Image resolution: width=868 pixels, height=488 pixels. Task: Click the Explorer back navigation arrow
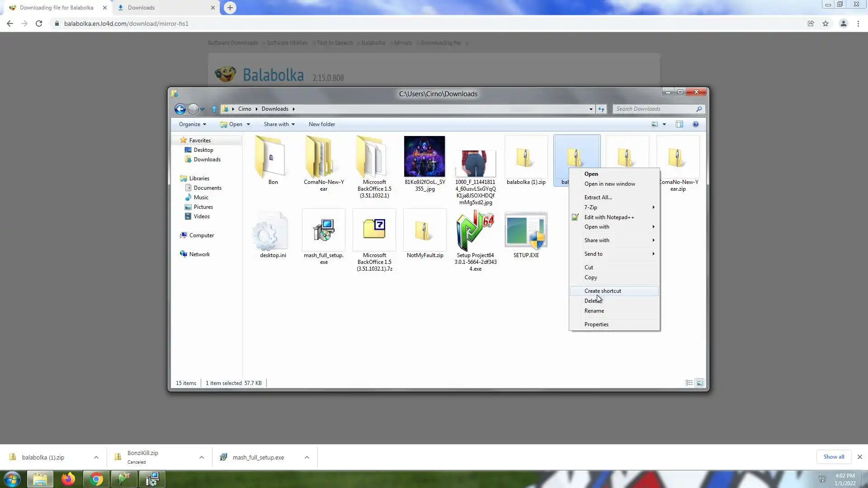click(x=180, y=109)
